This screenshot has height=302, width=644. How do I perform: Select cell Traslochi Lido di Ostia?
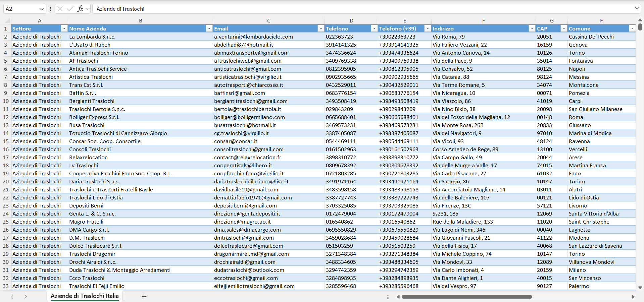(x=140, y=197)
